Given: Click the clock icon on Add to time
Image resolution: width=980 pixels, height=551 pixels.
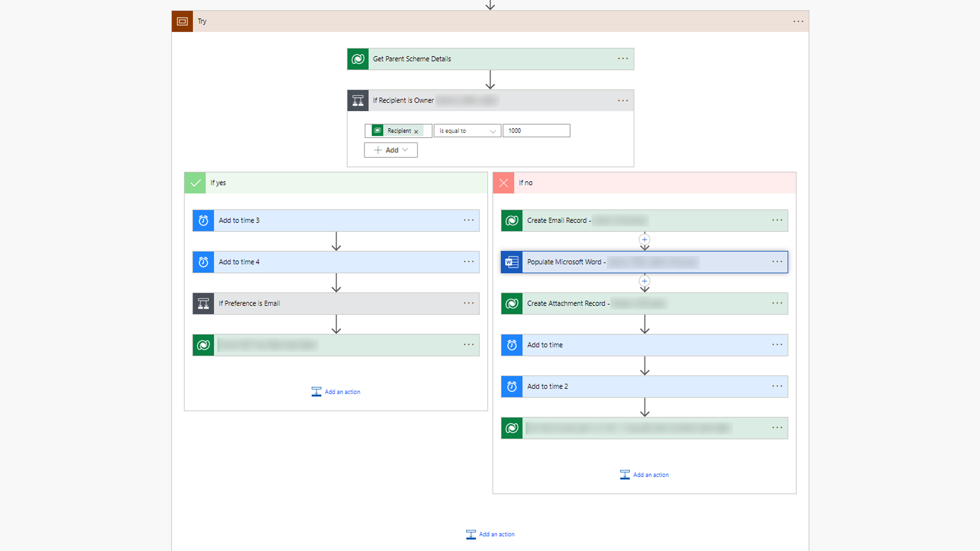Looking at the screenshot, I should [x=511, y=345].
